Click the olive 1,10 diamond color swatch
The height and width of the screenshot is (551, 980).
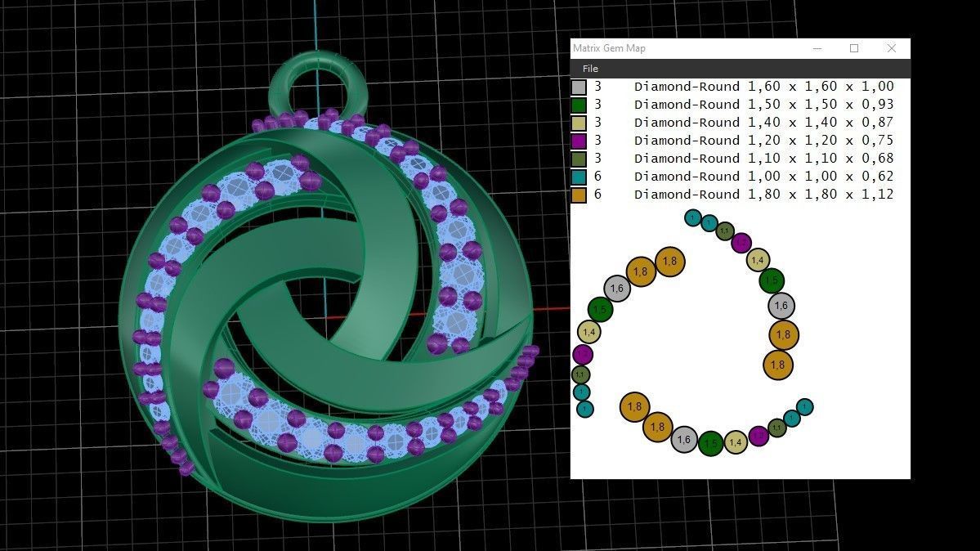pyautogui.click(x=579, y=159)
